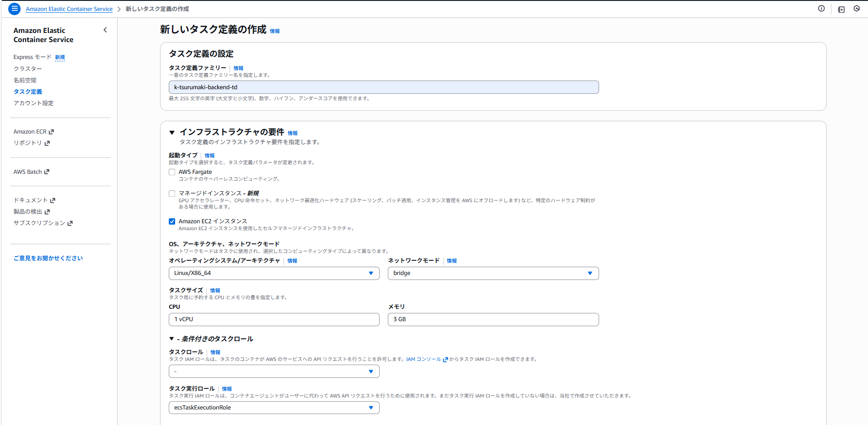Uncheck the Amazon EC2 インスタンス checkbox
This screenshot has height=425, width=868.
coord(172,221)
